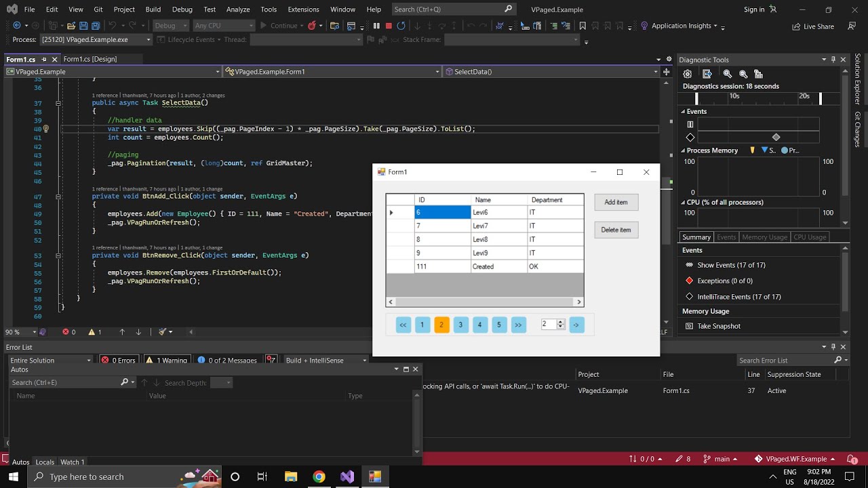Open Chrome from the taskbar
The image size is (868, 488).
coord(319,476)
